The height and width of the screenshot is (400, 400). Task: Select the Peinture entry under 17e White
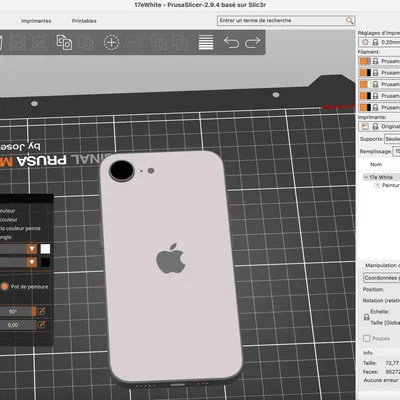[x=390, y=185]
